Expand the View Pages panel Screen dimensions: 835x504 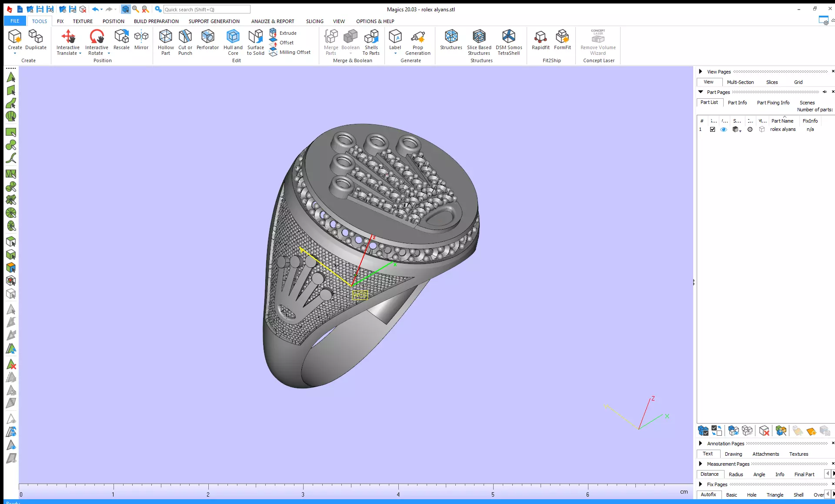(701, 71)
